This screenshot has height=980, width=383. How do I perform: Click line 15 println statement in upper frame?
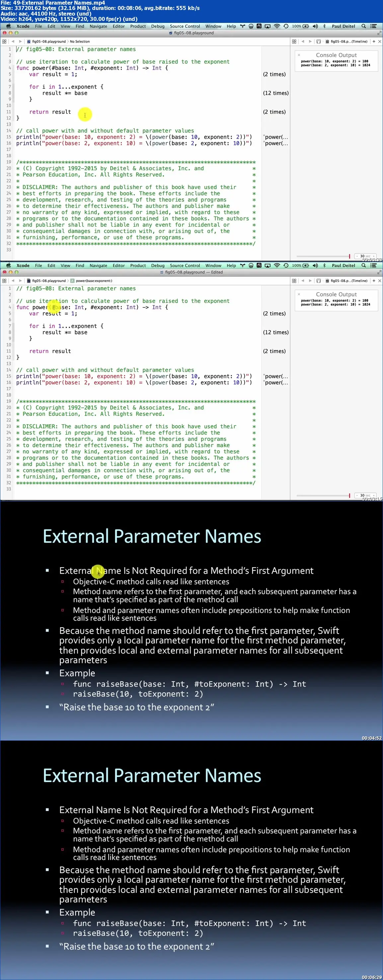click(134, 137)
